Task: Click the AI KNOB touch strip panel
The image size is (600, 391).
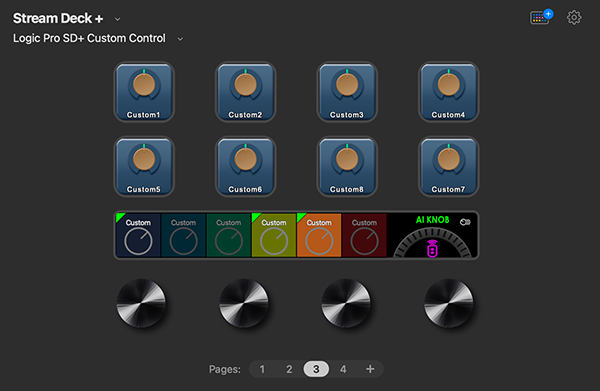Action: [x=432, y=235]
